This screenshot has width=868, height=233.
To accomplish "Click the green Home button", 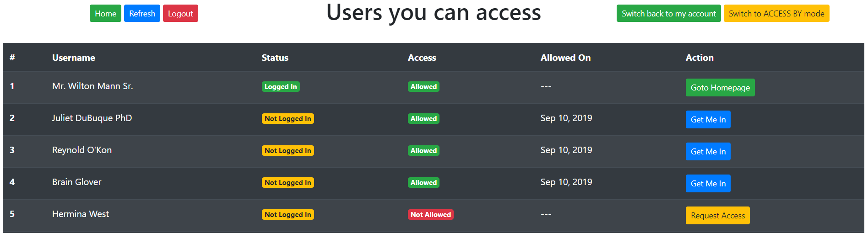I will (x=105, y=13).
